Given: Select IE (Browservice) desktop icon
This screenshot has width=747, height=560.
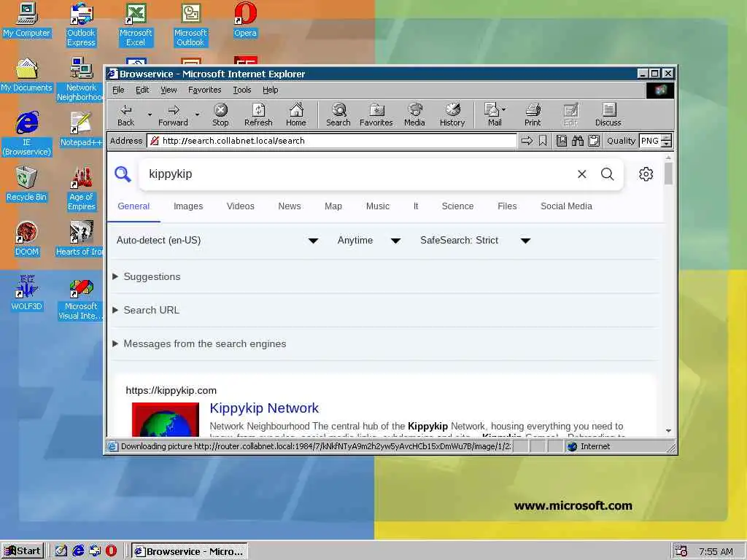Looking at the screenshot, I should [26, 134].
